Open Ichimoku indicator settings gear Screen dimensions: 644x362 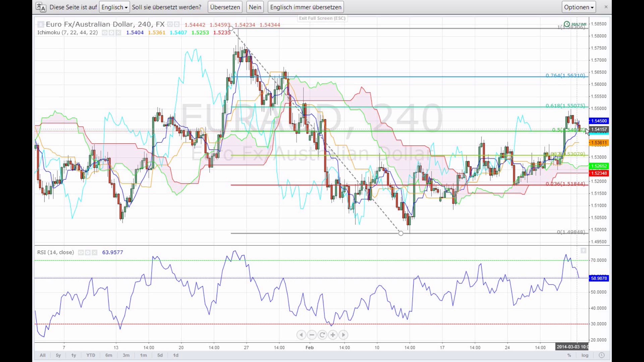pos(111,33)
